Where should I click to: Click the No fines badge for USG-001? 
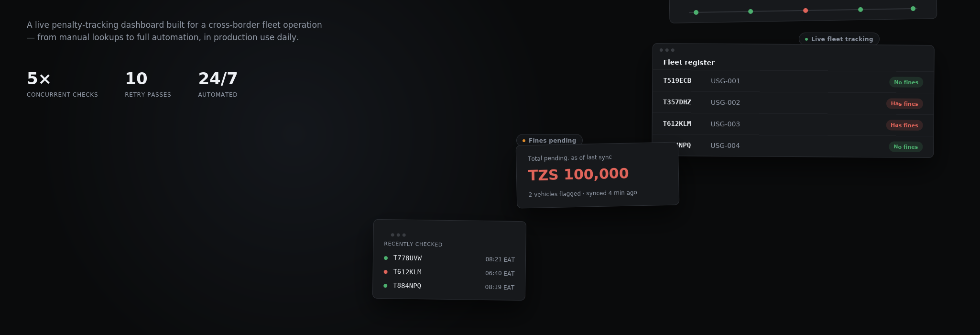point(906,82)
